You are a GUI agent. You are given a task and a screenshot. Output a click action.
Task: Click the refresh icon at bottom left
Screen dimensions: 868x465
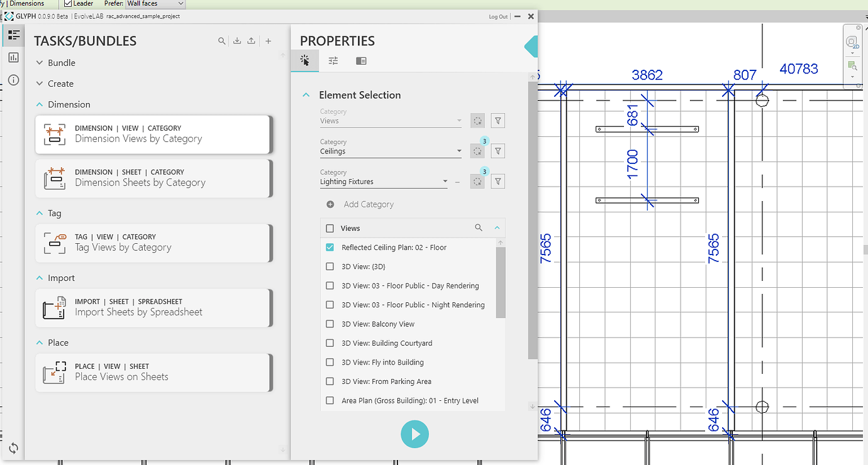(13, 448)
